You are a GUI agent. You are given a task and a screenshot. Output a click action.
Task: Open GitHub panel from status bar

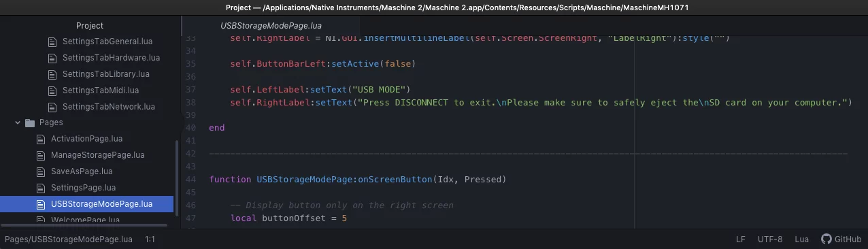pyautogui.click(x=841, y=239)
